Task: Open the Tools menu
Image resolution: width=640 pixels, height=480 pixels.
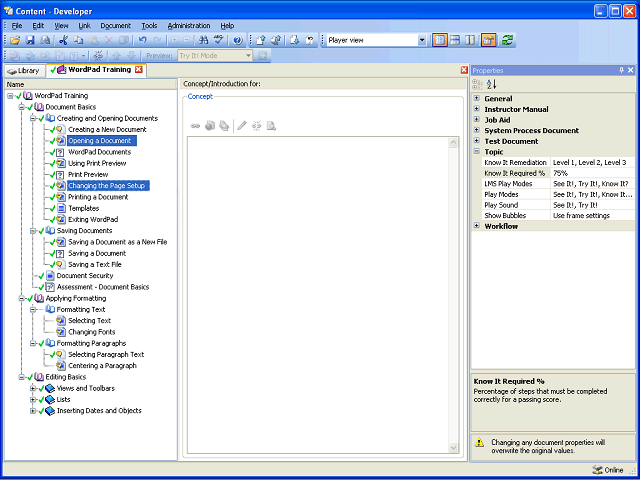Action: coord(149,25)
